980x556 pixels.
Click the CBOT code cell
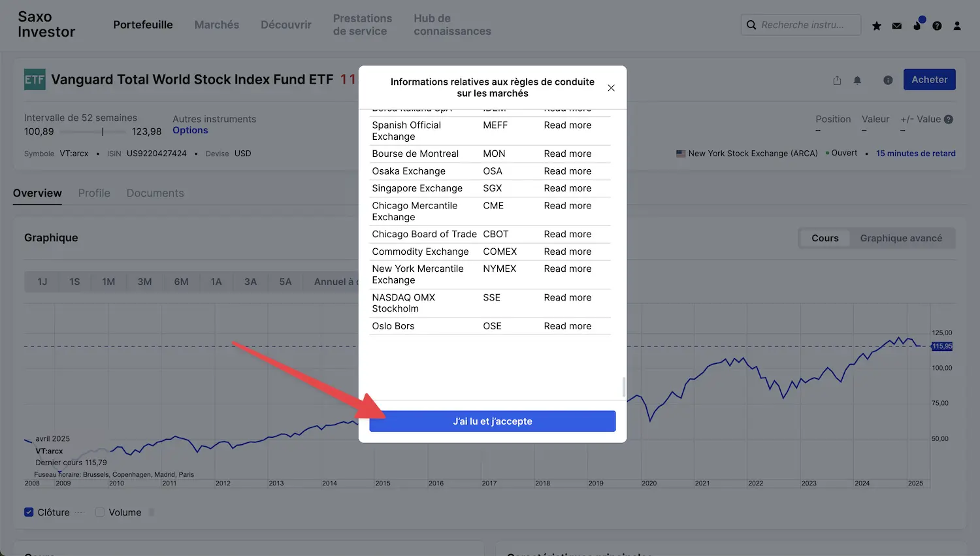tap(496, 235)
